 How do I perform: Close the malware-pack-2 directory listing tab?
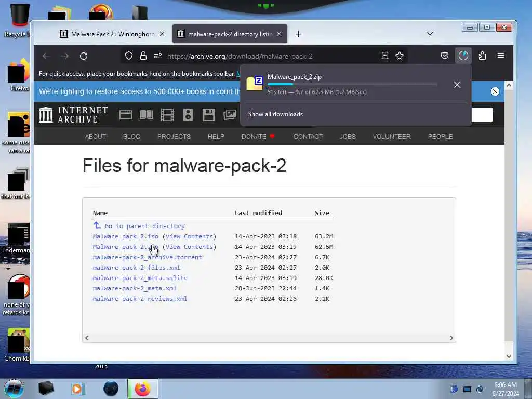(279, 34)
